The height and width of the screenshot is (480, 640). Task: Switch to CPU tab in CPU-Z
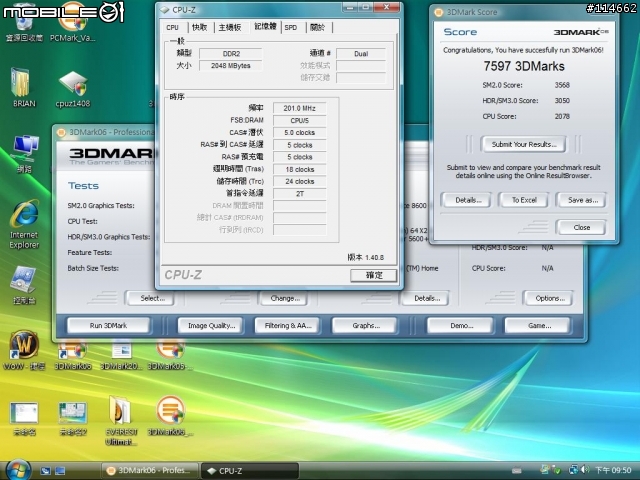click(x=173, y=27)
